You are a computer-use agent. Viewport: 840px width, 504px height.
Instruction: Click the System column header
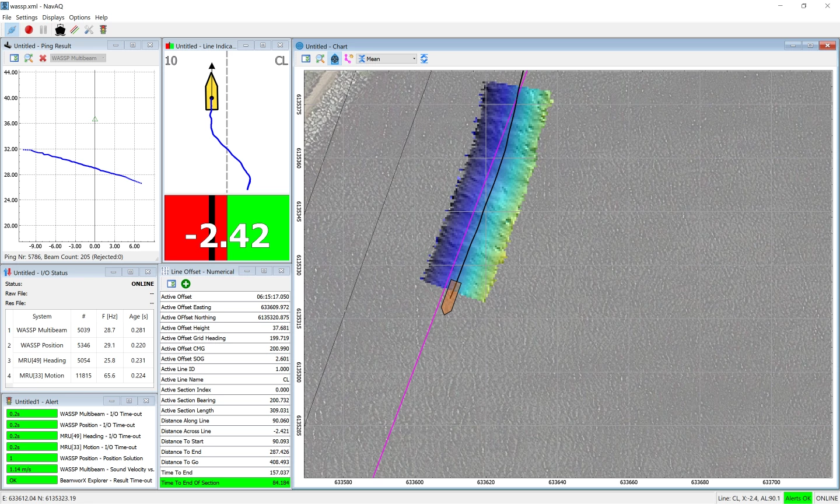[x=42, y=316]
